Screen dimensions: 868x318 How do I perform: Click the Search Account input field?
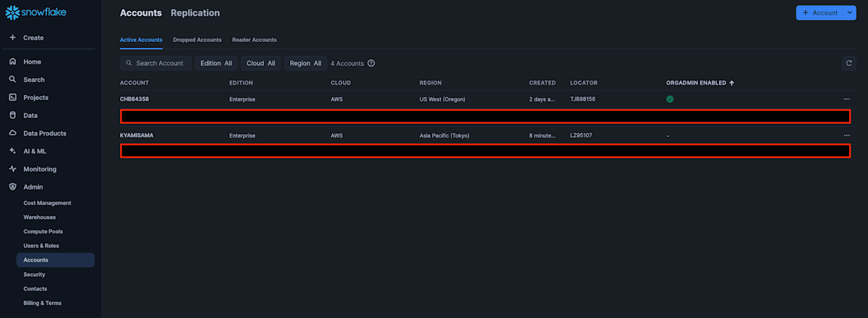(x=156, y=64)
